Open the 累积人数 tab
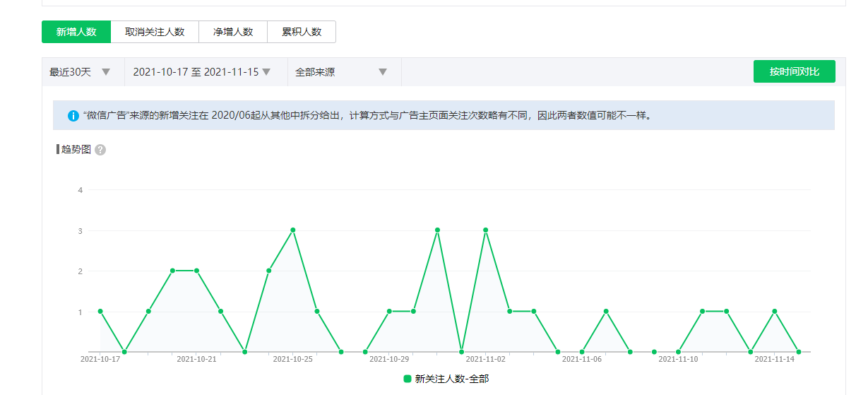Viewport: 868px width, 395px height. [302, 32]
